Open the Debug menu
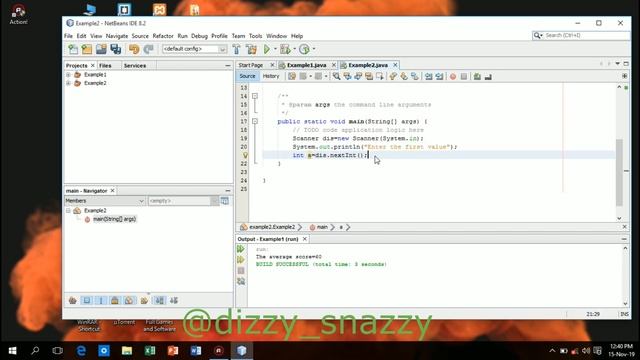The height and width of the screenshot is (360, 640). click(199, 36)
